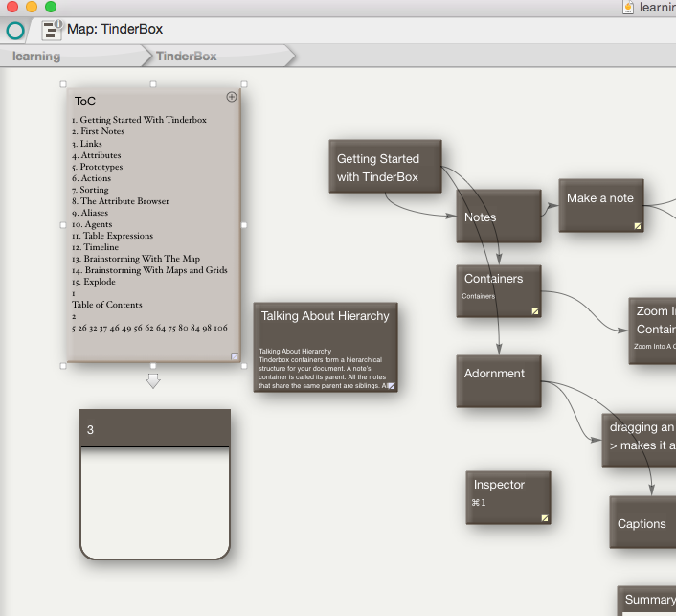Image resolution: width=676 pixels, height=616 pixels.
Task: Click the teal circle tab icon
Action: [x=15, y=31]
